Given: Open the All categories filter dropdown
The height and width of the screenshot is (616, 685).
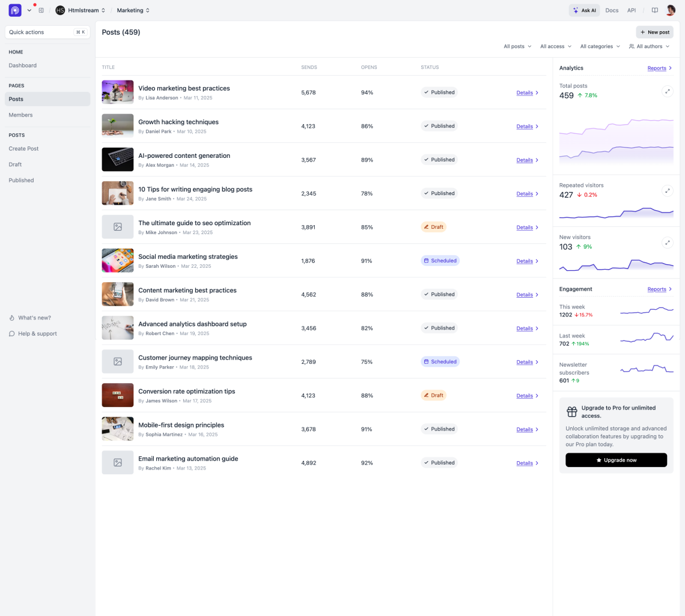Looking at the screenshot, I should pos(600,46).
